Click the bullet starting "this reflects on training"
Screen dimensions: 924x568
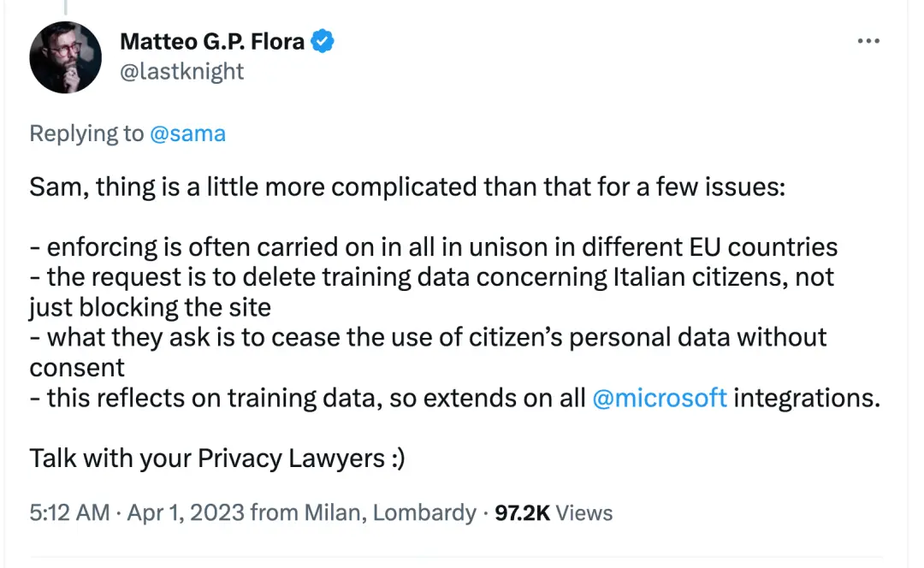308,398
